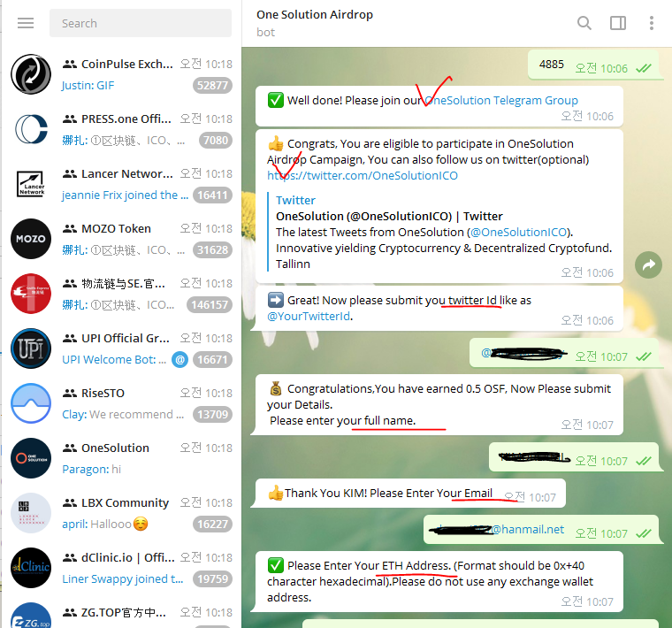Open the dClinic.io | Offi... chat
Image resolution: width=672 pixels, height=628 pixels.
(121, 568)
